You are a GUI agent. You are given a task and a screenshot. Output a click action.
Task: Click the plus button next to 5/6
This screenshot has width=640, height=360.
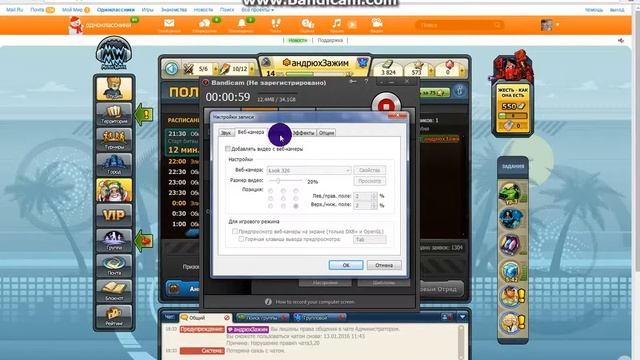coord(216,69)
